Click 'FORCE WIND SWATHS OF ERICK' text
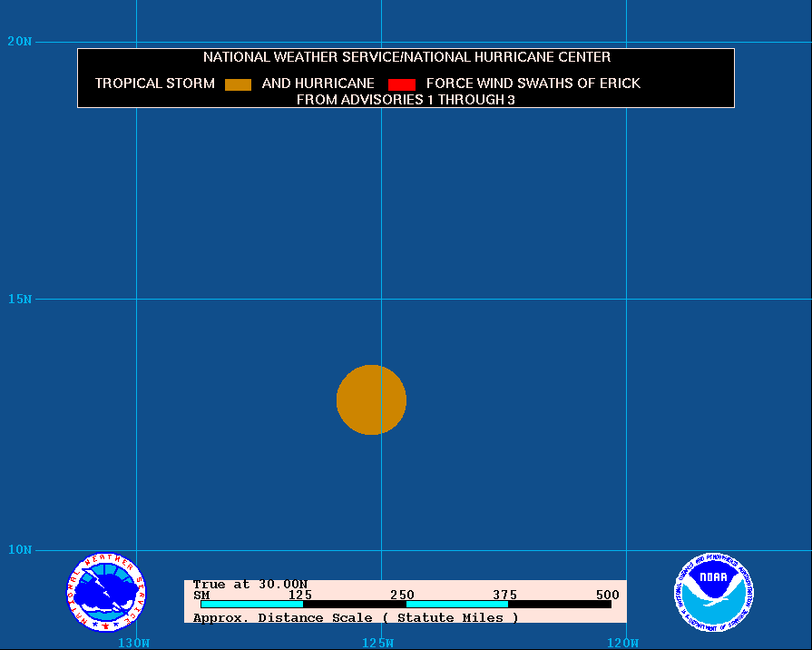Screen dimensions: 812x650 click(x=533, y=84)
